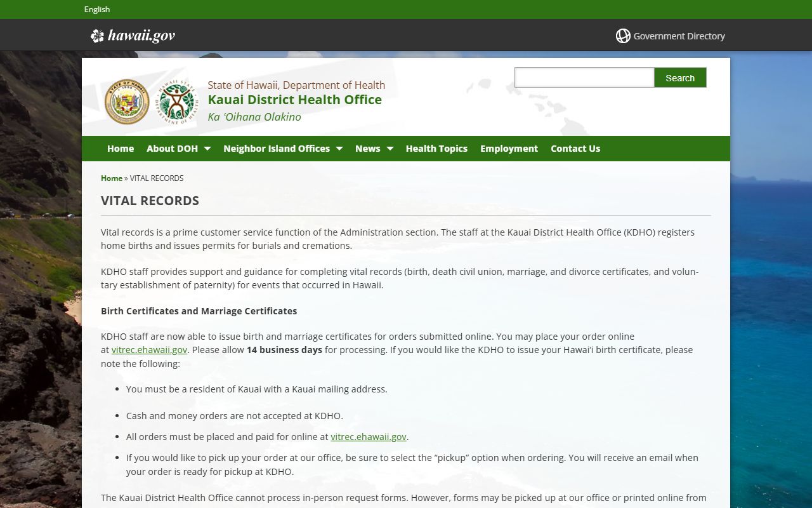Click the Kauai District Health Office title

pyautogui.click(x=294, y=100)
